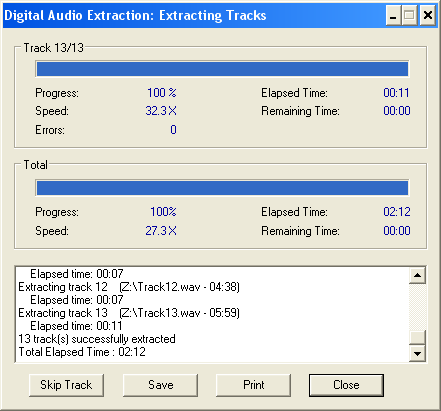
Task: Click the window title bar text
Action: pos(135,16)
